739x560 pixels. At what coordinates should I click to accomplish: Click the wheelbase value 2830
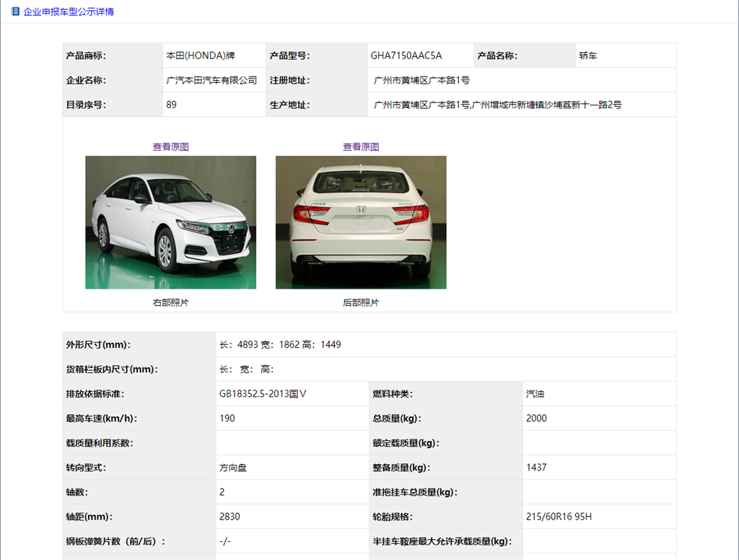click(x=229, y=517)
